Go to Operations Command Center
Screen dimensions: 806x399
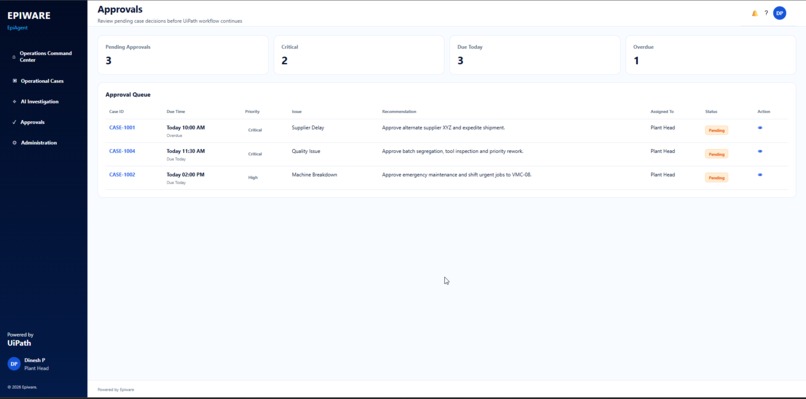pos(45,57)
